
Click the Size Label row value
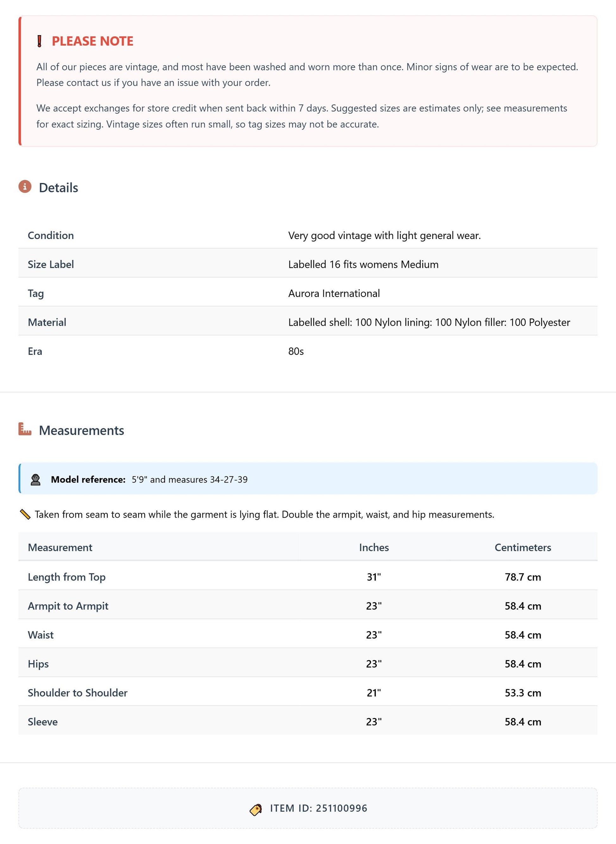363,264
